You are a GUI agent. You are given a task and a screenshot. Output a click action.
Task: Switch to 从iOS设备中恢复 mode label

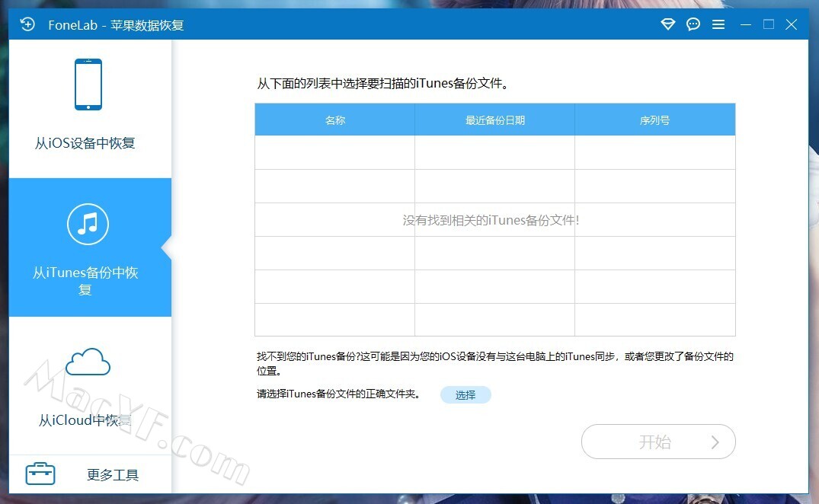[85, 143]
